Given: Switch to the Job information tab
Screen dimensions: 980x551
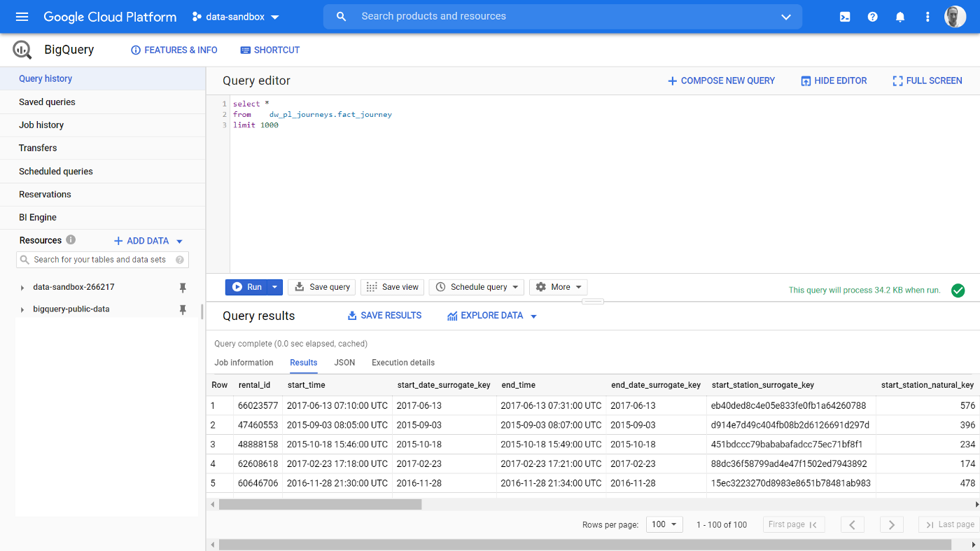Looking at the screenshot, I should tap(244, 363).
